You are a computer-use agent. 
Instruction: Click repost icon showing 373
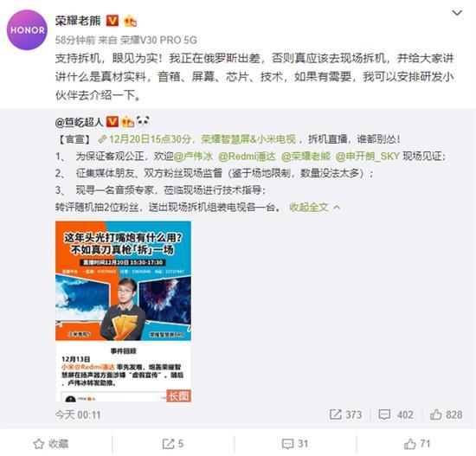pyautogui.click(x=346, y=414)
